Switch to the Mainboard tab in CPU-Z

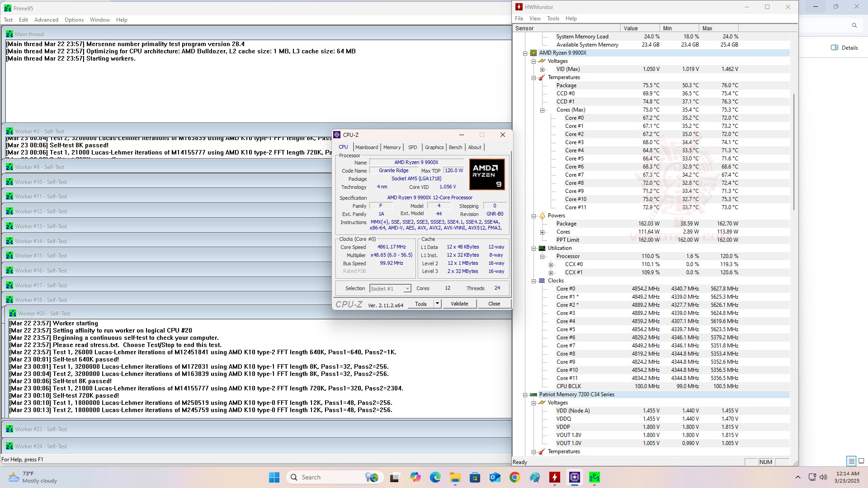point(366,147)
